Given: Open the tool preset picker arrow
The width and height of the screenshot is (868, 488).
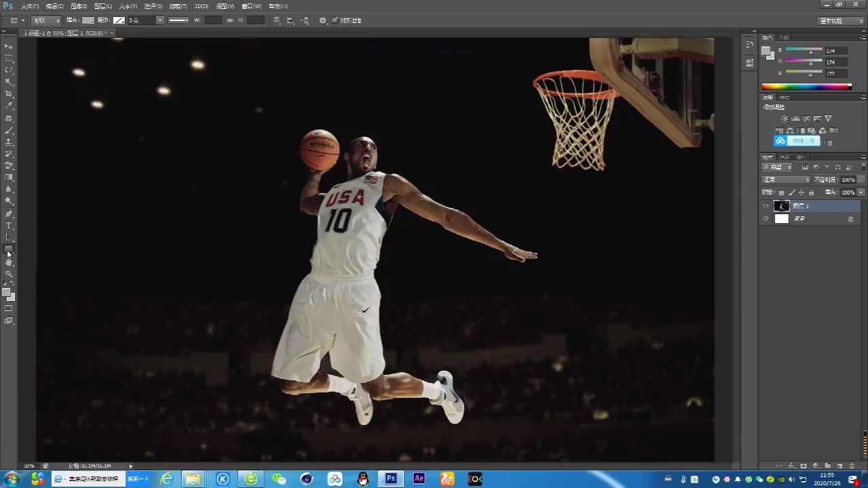Looking at the screenshot, I should (22, 20).
